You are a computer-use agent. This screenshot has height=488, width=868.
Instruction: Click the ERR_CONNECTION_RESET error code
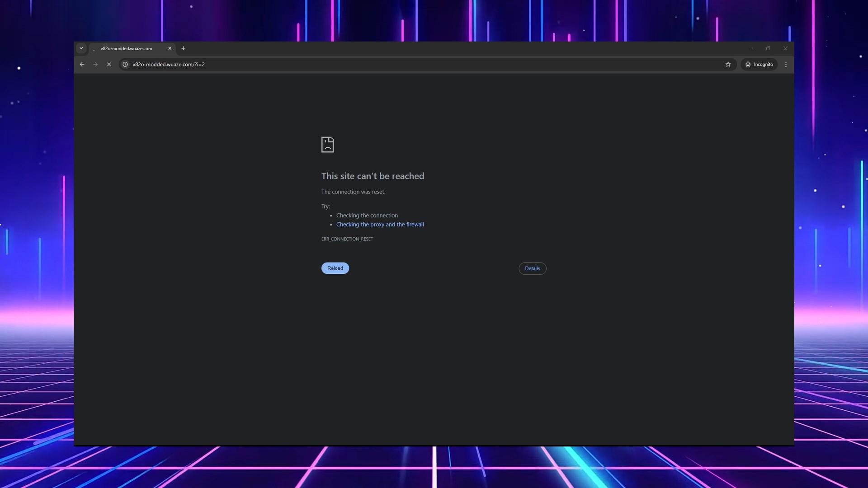pos(347,239)
